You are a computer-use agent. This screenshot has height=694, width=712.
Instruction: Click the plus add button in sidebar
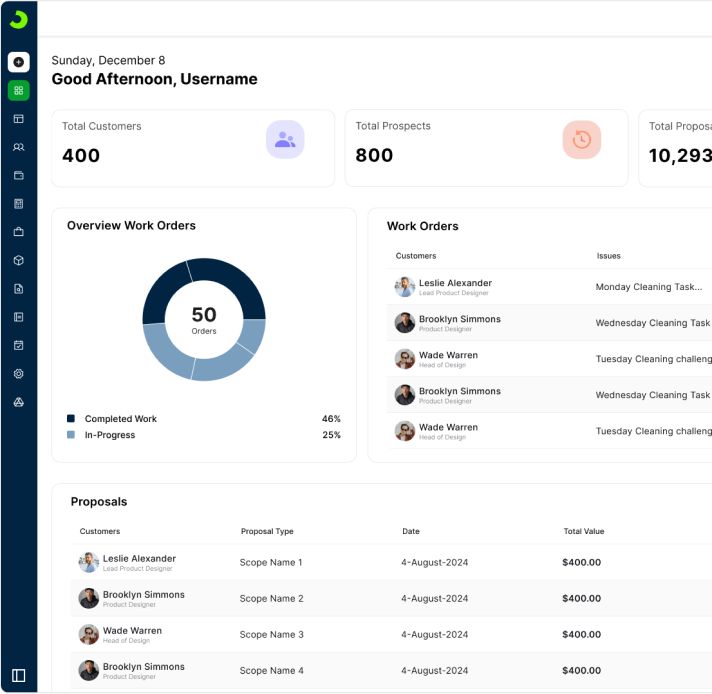click(18, 62)
